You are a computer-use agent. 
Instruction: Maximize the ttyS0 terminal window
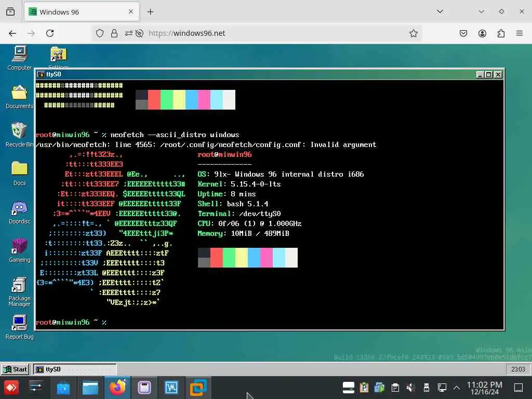[488, 74]
